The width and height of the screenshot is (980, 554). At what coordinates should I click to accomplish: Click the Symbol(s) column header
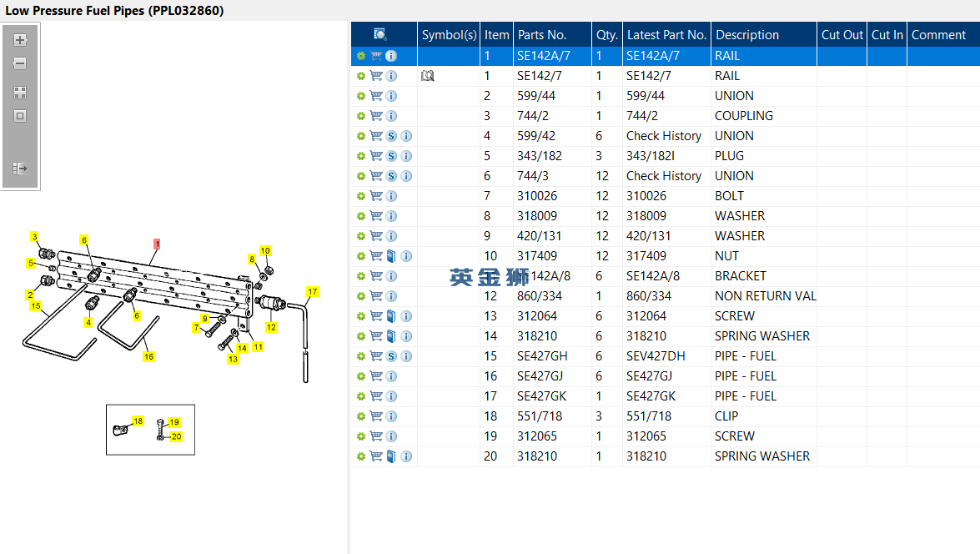pyautogui.click(x=449, y=34)
